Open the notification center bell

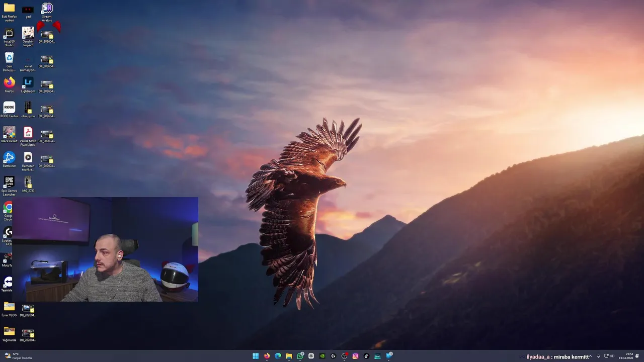pos(637,356)
